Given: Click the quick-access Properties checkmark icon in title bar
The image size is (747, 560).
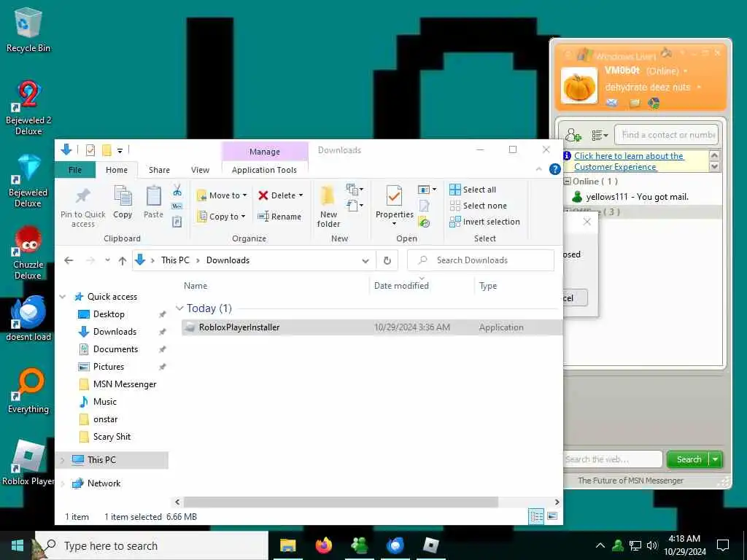Looking at the screenshot, I should tap(90, 150).
